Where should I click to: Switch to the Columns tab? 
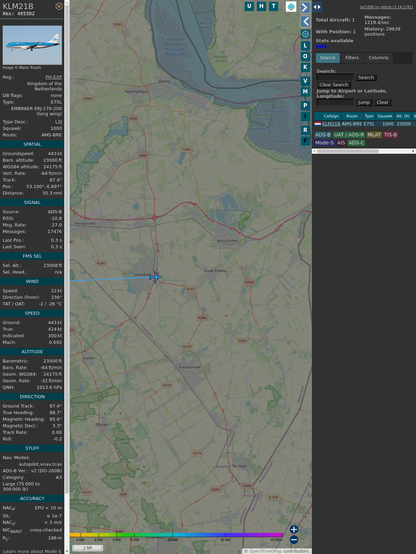coord(378,58)
